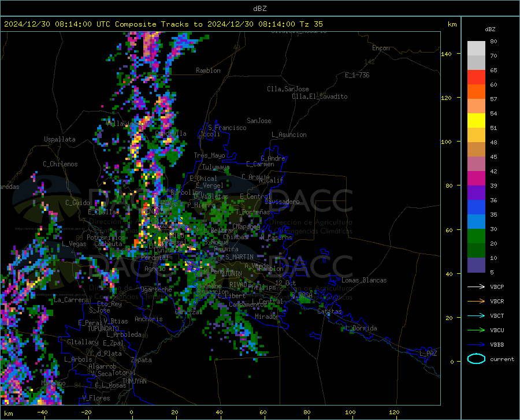Click the timestamp header '2024/12/30 08:14:00 UTC Composite'
This screenshot has height=420, width=520.
pos(80,24)
